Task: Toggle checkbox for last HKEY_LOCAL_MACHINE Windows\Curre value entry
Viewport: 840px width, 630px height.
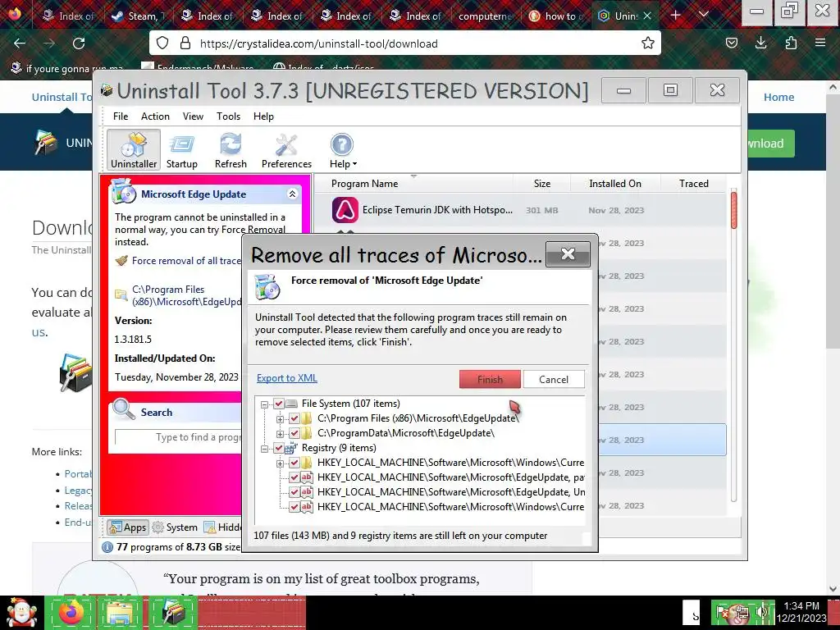Action: [x=294, y=507]
